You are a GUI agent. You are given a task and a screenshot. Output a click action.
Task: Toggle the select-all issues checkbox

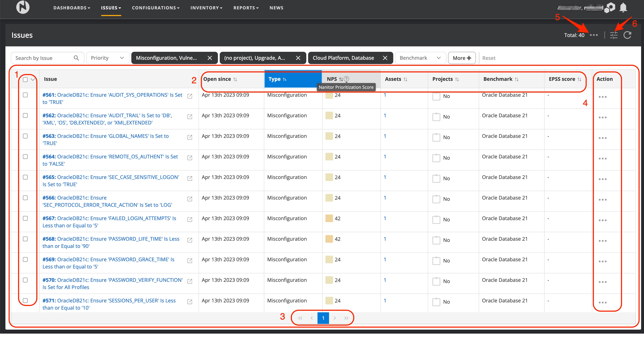pyautogui.click(x=25, y=80)
